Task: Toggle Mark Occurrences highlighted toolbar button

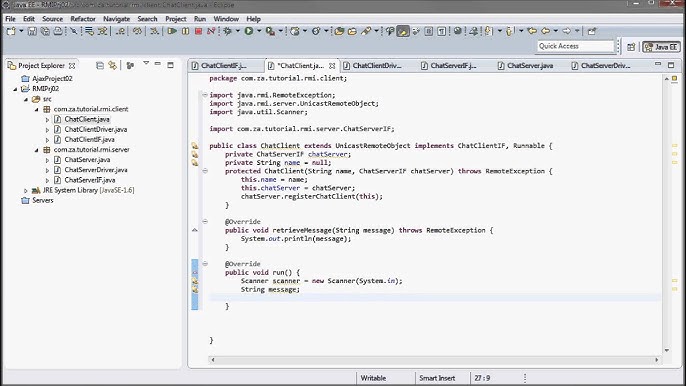Action: 402,31
